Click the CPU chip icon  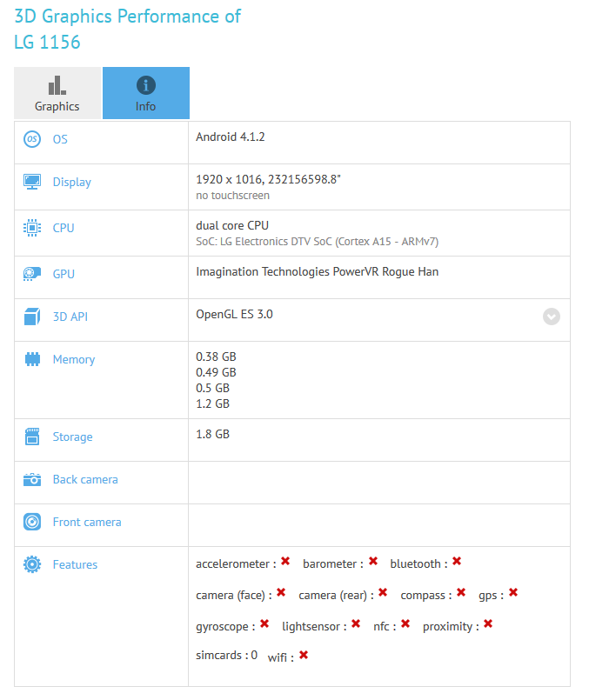32,228
